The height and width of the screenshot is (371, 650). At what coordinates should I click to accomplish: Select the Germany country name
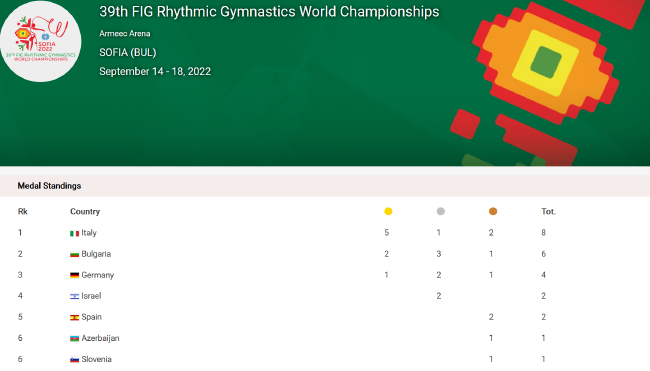click(97, 275)
